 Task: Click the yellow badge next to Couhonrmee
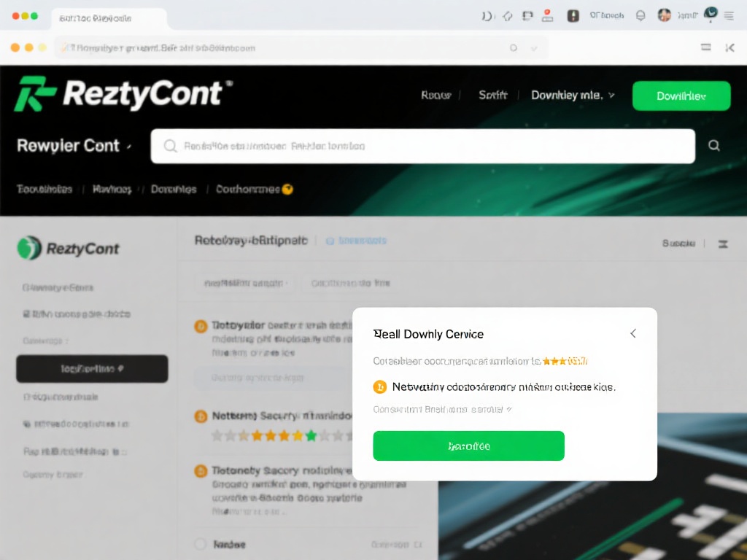click(x=287, y=190)
